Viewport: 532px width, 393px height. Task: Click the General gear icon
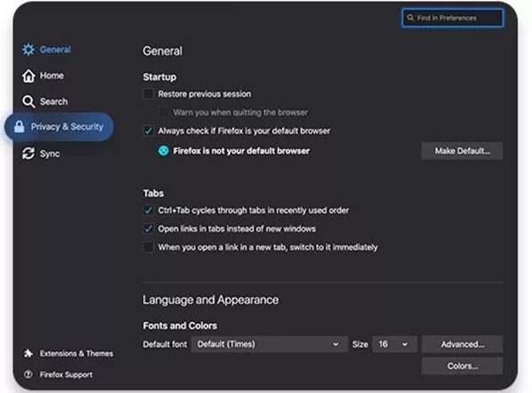[x=28, y=50]
